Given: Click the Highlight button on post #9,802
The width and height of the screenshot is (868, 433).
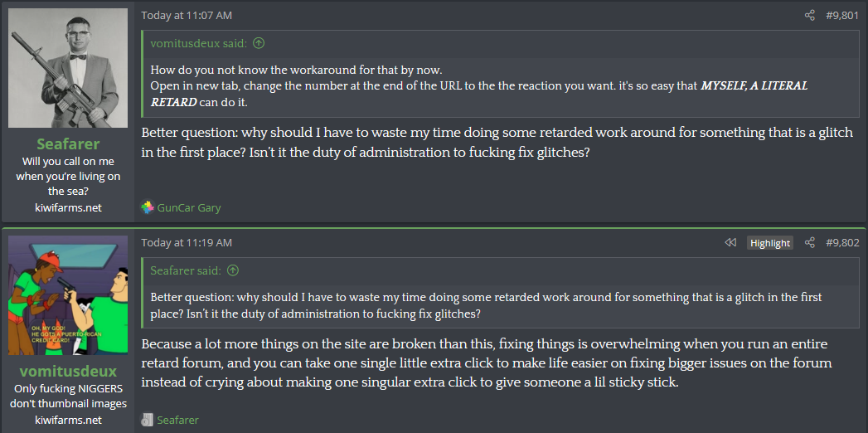Looking at the screenshot, I should (769, 243).
